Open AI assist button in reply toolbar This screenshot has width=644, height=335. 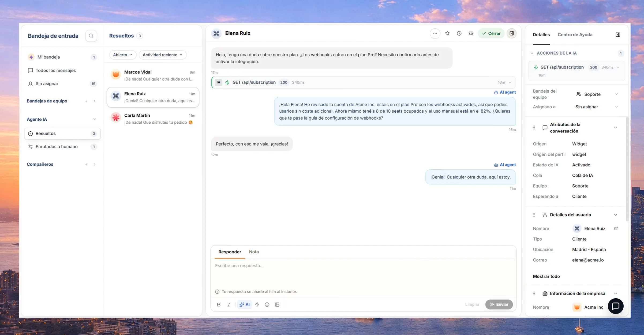244,304
